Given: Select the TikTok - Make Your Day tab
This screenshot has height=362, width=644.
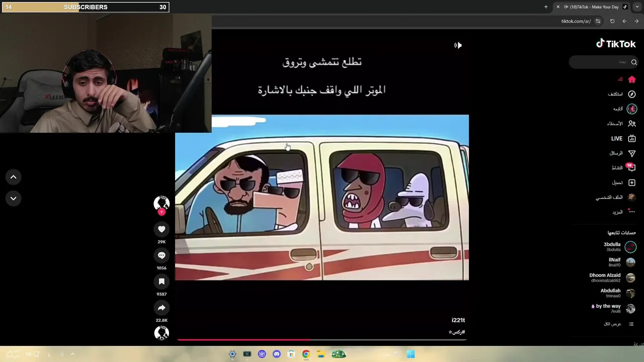Looking at the screenshot, I should click(x=594, y=7).
